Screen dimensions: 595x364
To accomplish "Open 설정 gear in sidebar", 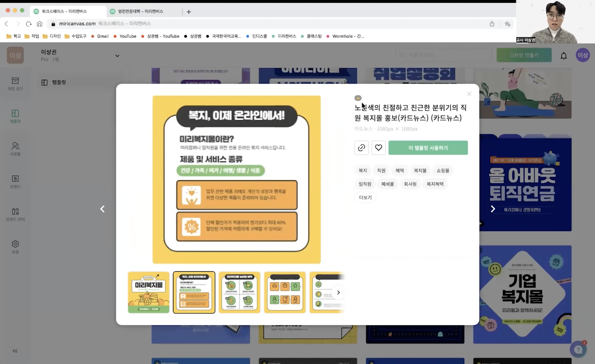I will 15,247.
